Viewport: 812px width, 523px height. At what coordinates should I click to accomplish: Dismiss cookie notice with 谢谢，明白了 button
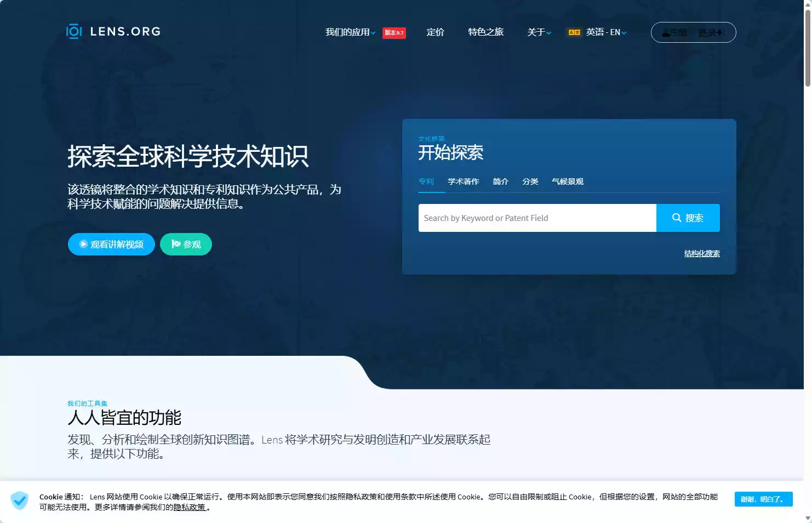pos(764,499)
